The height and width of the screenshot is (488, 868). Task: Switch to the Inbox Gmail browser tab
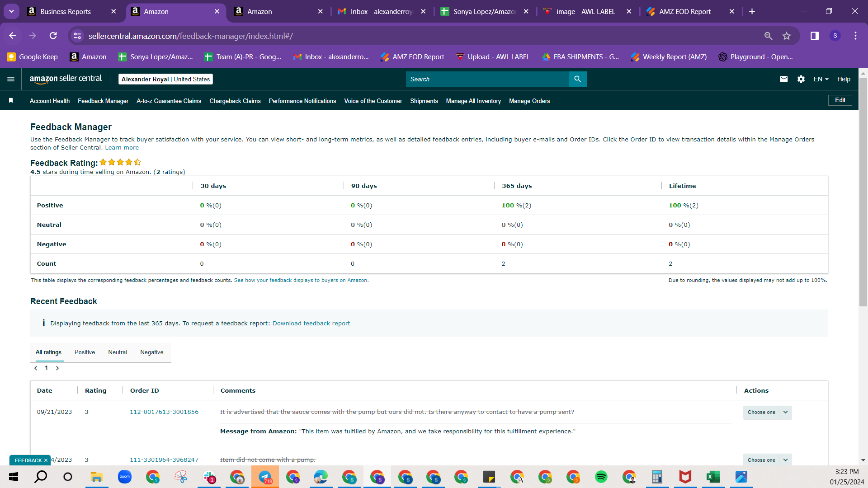381,12
